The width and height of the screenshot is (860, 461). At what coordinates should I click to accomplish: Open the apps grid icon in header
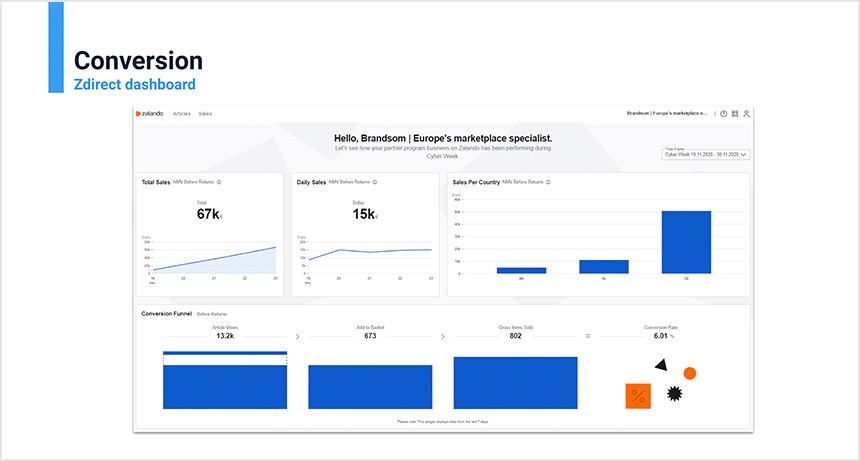(x=735, y=113)
